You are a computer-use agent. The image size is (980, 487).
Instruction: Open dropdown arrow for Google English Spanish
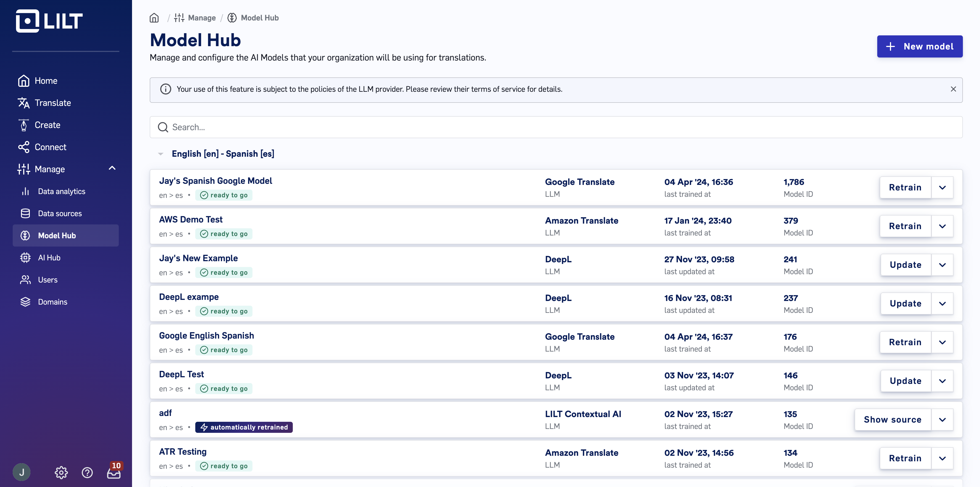942,342
